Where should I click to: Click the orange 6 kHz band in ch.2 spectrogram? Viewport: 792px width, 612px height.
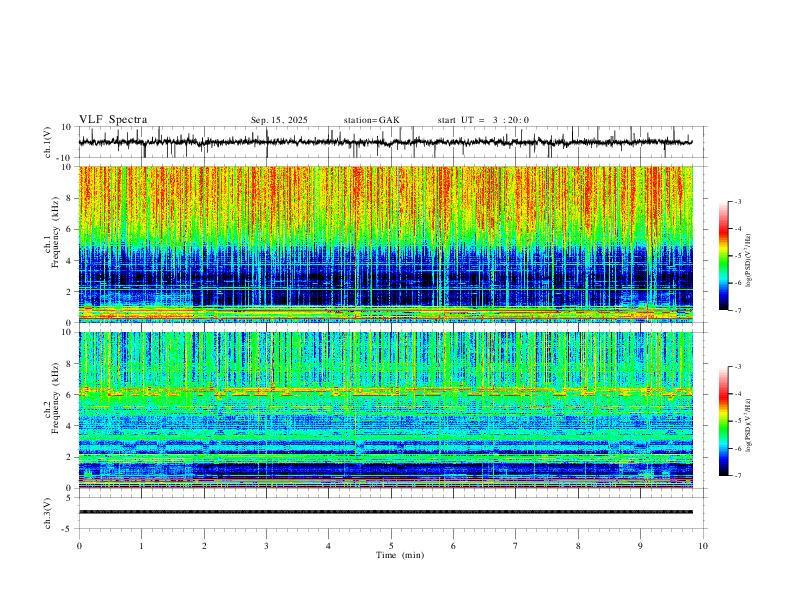coord(385,391)
